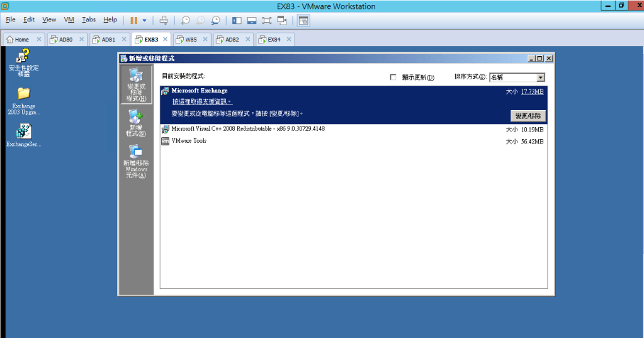
Task: Switch to the W85 tab
Action: [x=190, y=39]
